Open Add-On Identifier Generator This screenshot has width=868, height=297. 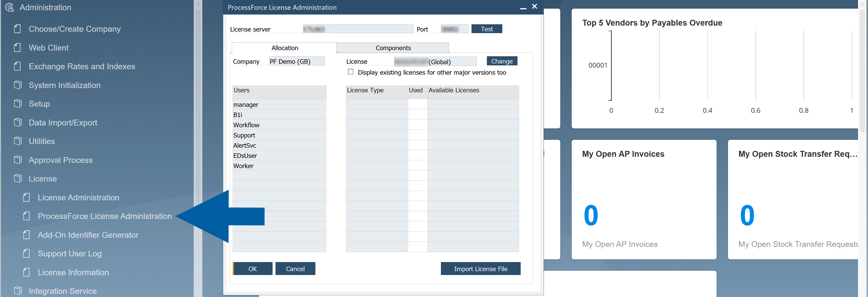pos(88,235)
